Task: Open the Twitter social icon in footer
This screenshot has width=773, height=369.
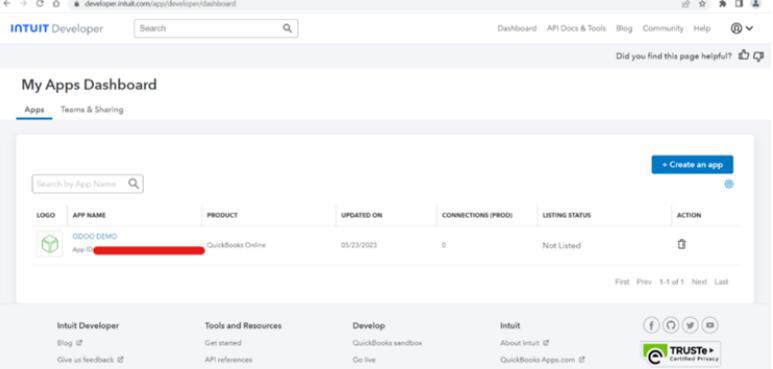Action: 690,325
